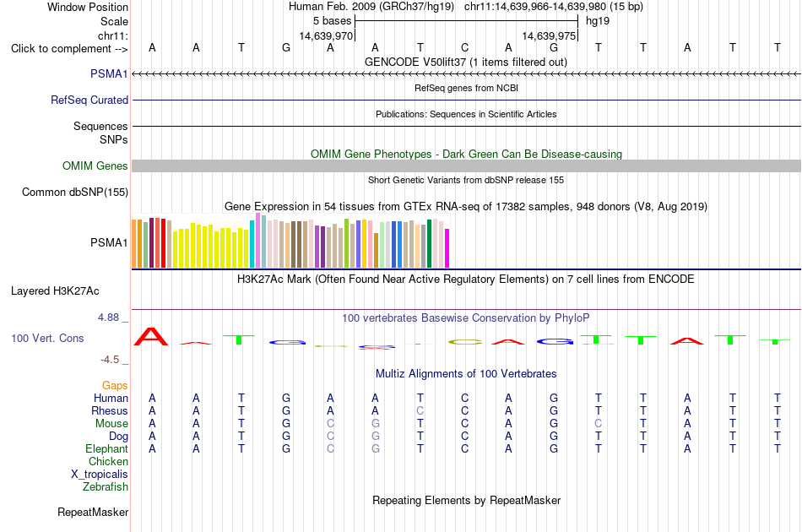
Task: Click the RepeatMasker track label
Action: (x=93, y=512)
